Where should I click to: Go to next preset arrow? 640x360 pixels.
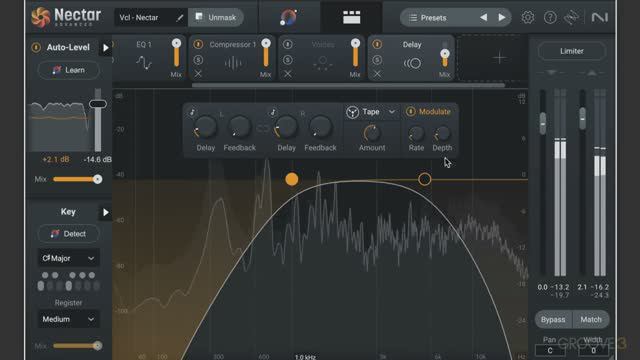502,18
